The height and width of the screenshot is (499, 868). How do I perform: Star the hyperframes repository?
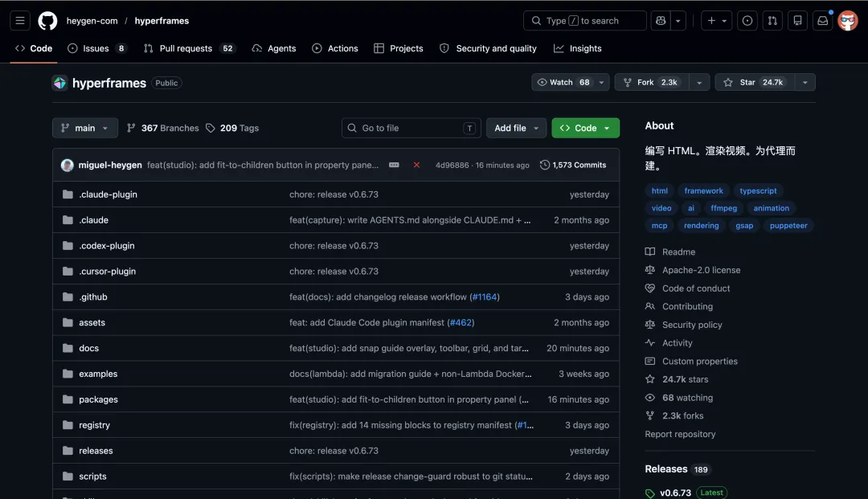click(x=755, y=83)
